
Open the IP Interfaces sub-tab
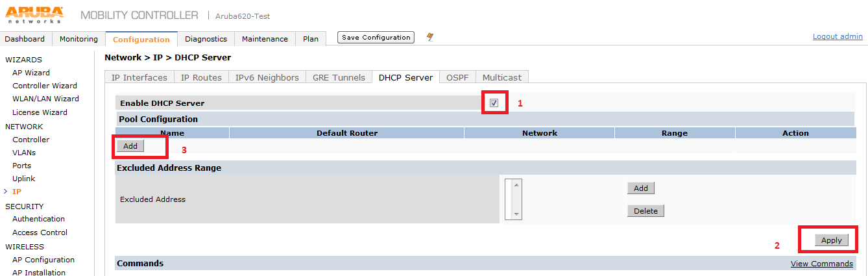coord(139,77)
